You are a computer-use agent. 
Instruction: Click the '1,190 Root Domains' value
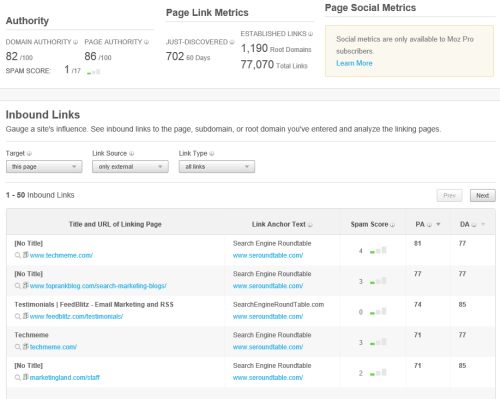[x=276, y=49]
